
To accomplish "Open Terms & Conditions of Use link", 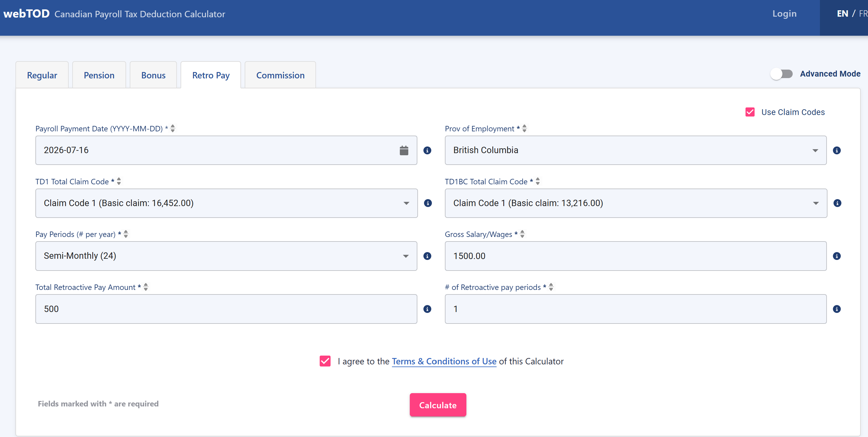I will [444, 361].
